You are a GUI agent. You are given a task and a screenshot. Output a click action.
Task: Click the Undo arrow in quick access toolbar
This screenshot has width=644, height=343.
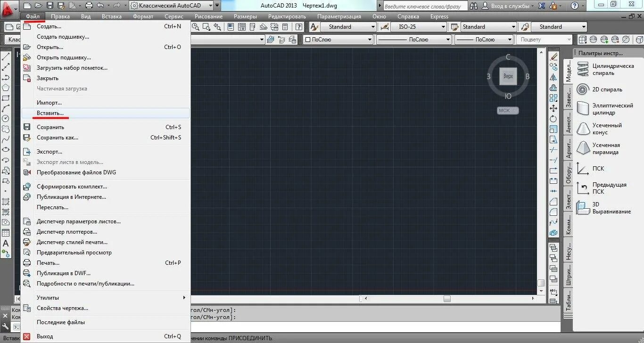click(100, 6)
